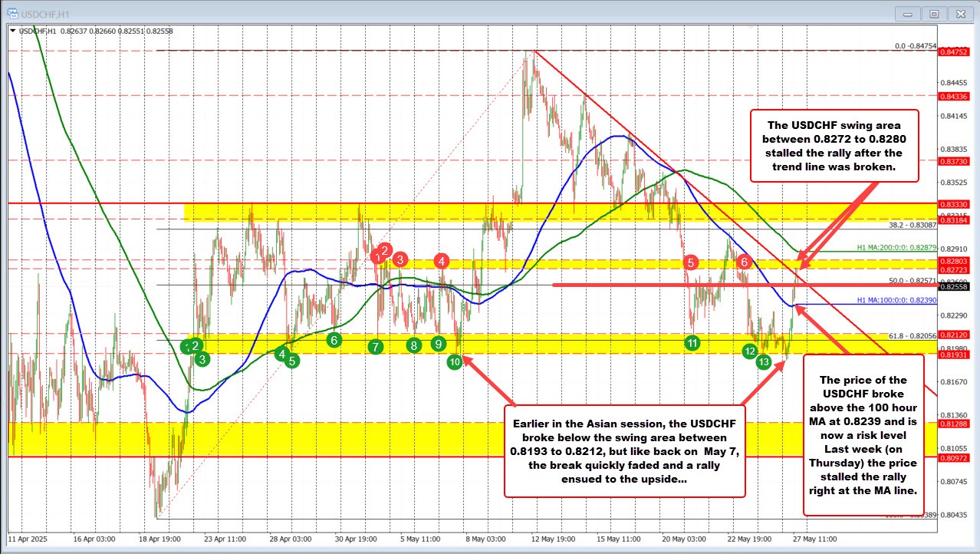The height and width of the screenshot is (554, 980).
Task: Select red marker 4 inside the 0.8272 yellow band
Action: [x=441, y=262]
